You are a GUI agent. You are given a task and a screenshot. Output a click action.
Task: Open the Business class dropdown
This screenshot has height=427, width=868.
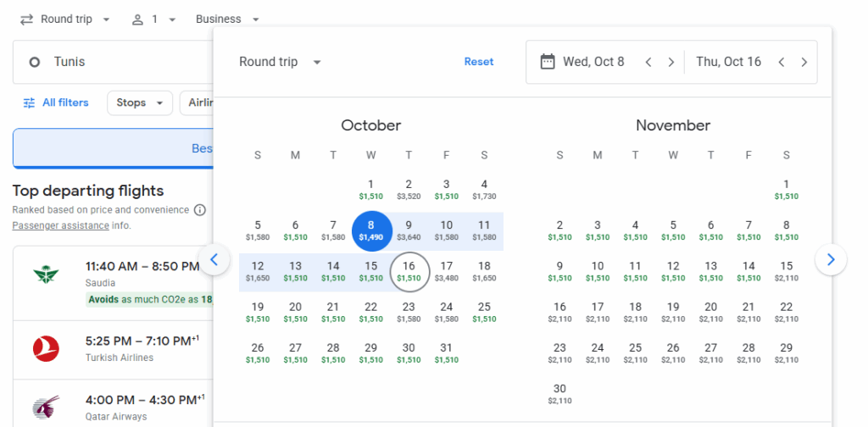pos(227,19)
